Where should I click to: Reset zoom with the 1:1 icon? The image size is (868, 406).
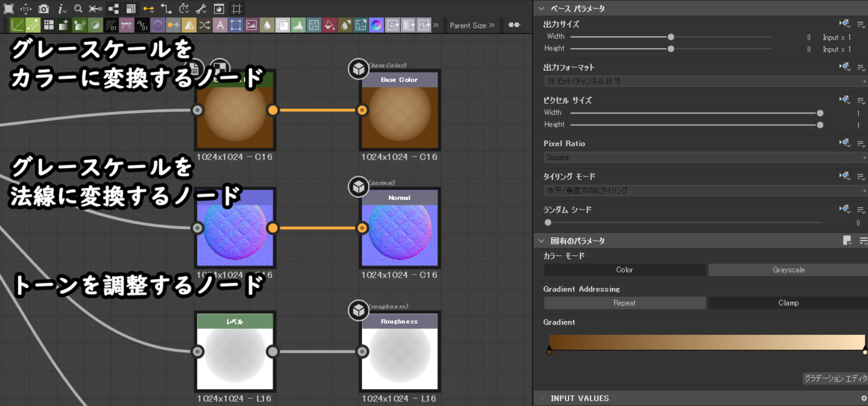pyautogui.click(x=26, y=9)
